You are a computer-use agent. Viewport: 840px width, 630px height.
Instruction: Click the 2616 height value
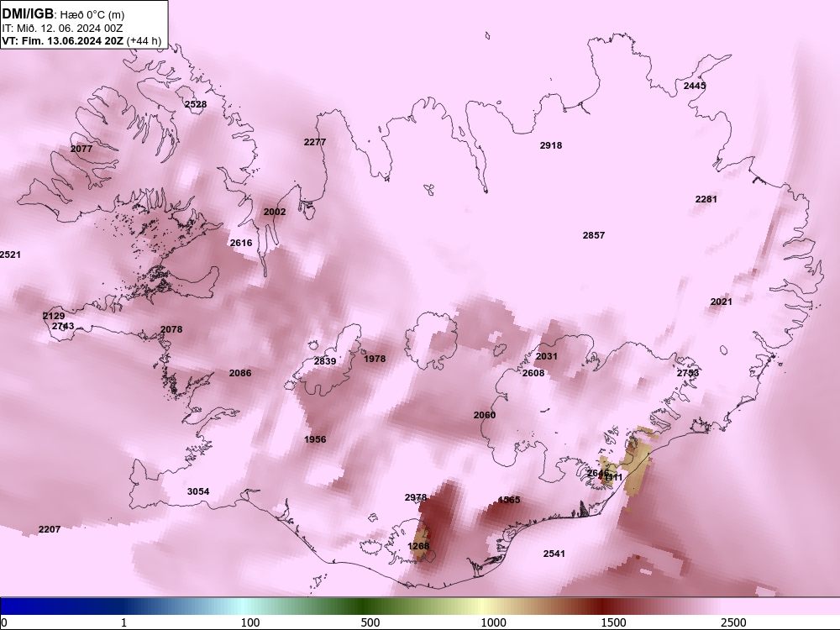241,243
